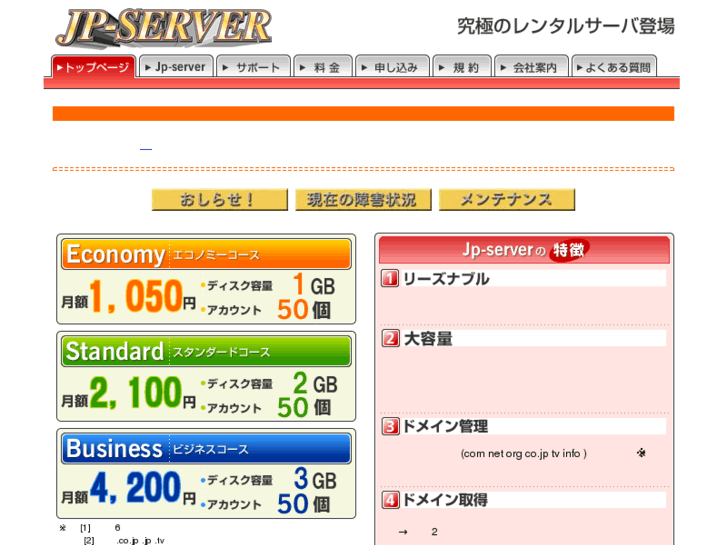Select the Economy エコノミーコース banner

click(x=206, y=254)
